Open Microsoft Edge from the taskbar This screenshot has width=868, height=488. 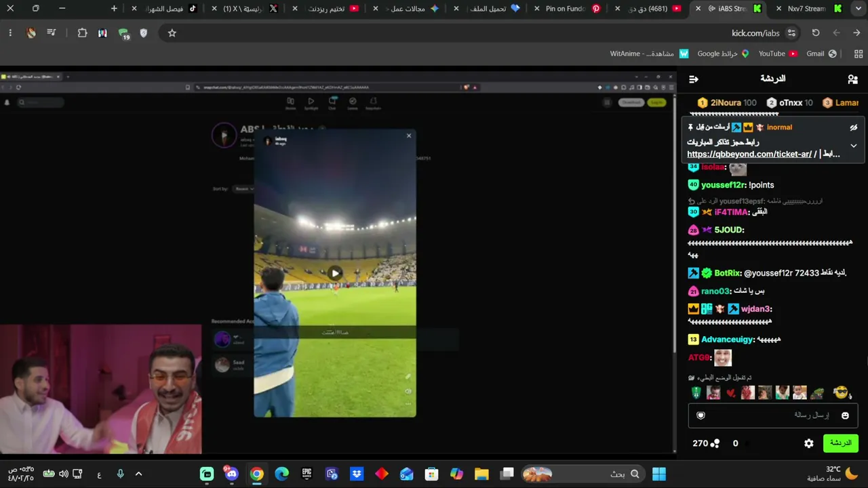tap(281, 474)
